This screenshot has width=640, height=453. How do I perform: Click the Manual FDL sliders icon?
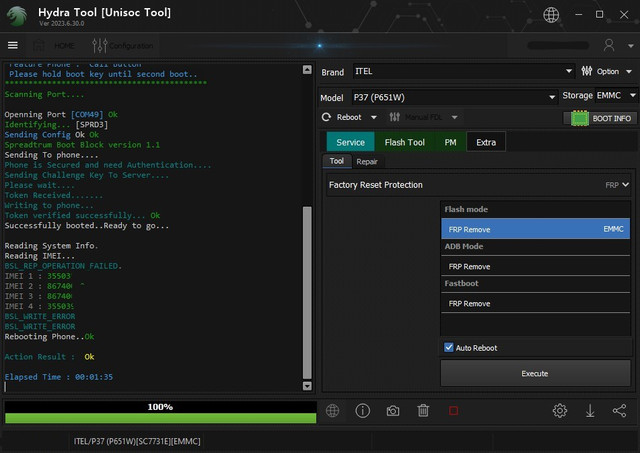click(395, 117)
